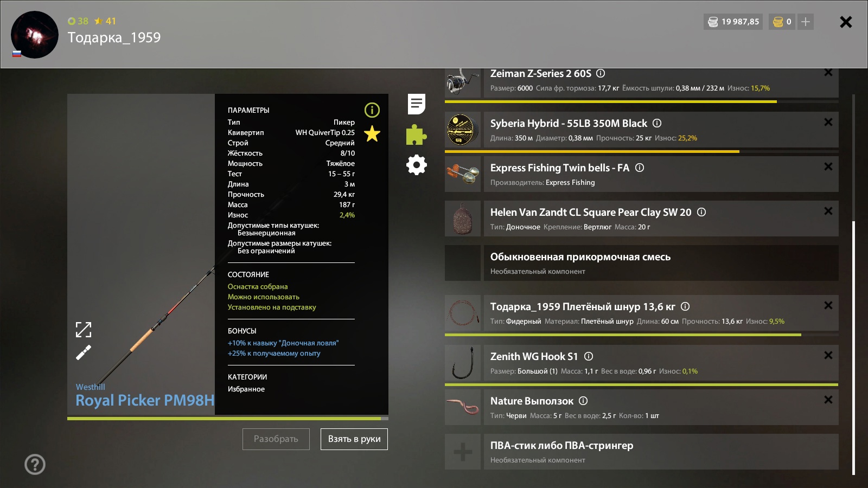Screen dimensions: 868x488
Task: Open the help question mark icon
Action: point(35,464)
